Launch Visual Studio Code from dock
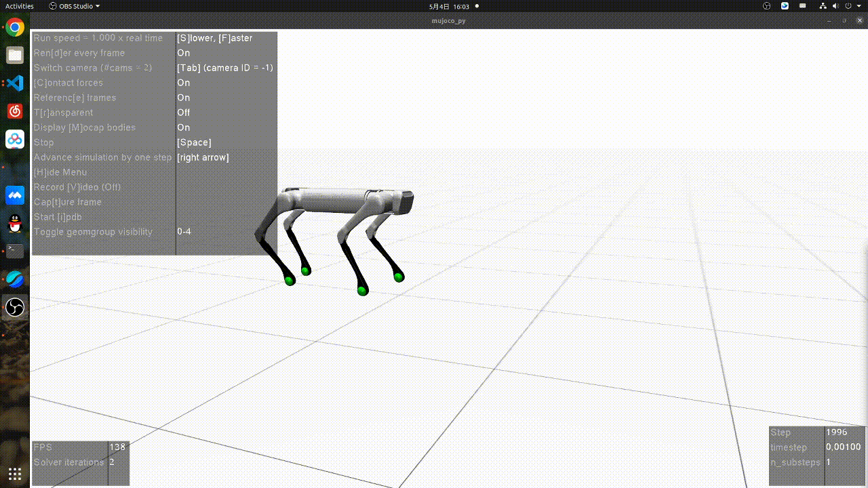 point(15,83)
